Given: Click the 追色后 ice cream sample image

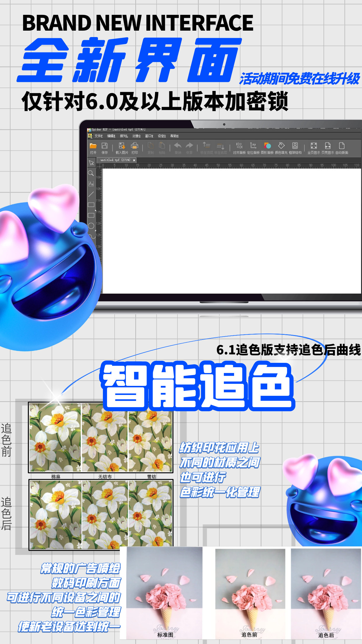Looking at the screenshot, I should point(326,594).
